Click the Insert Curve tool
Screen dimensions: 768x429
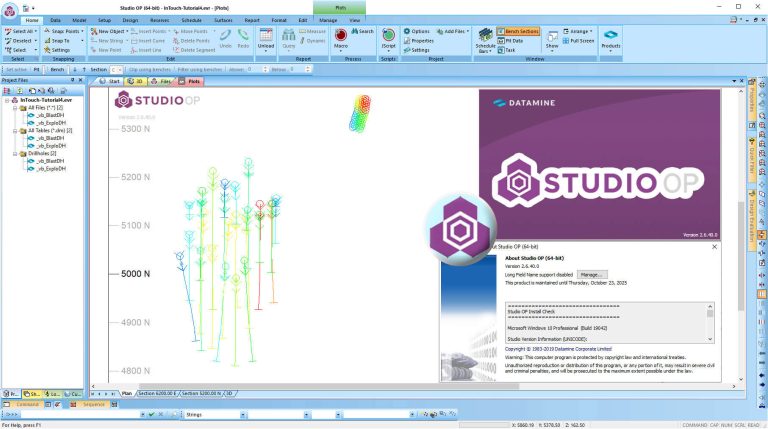[148, 41]
